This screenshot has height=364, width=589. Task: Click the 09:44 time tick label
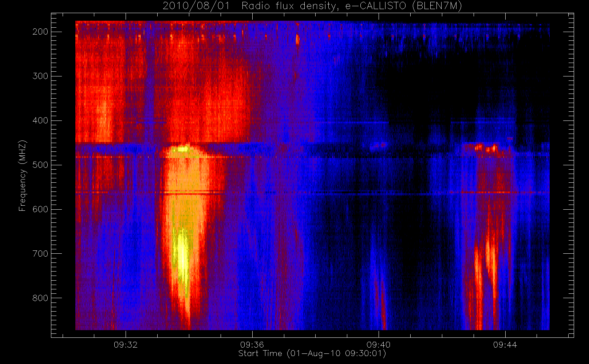pyautogui.click(x=505, y=345)
